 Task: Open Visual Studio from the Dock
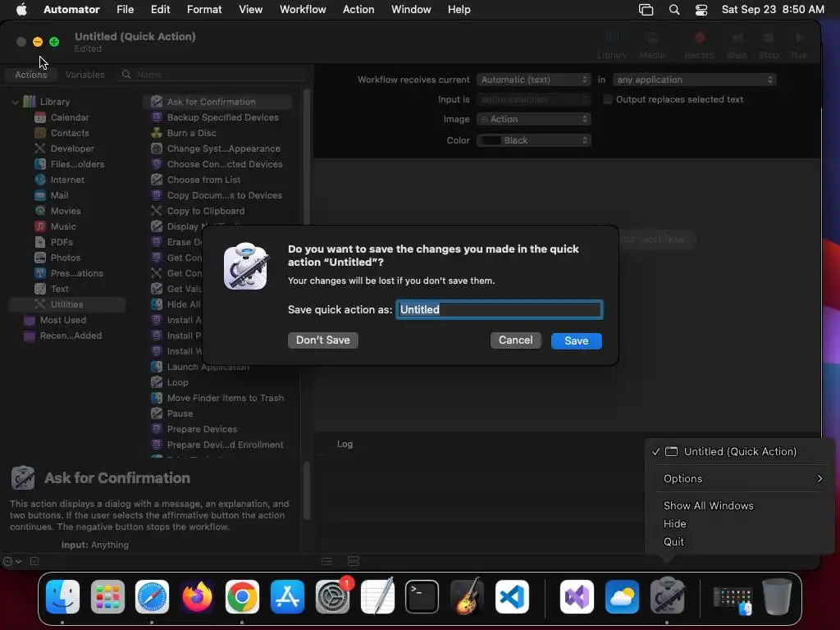click(577, 596)
